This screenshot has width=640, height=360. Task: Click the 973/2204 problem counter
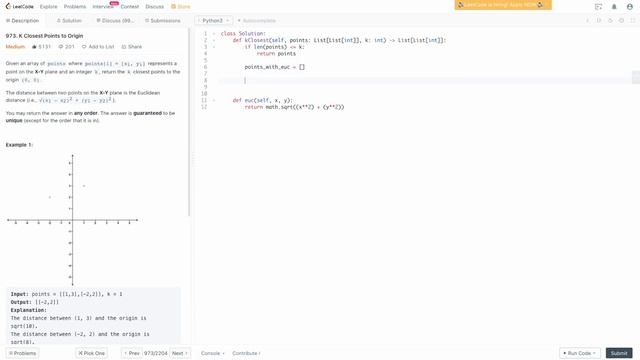click(x=156, y=353)
